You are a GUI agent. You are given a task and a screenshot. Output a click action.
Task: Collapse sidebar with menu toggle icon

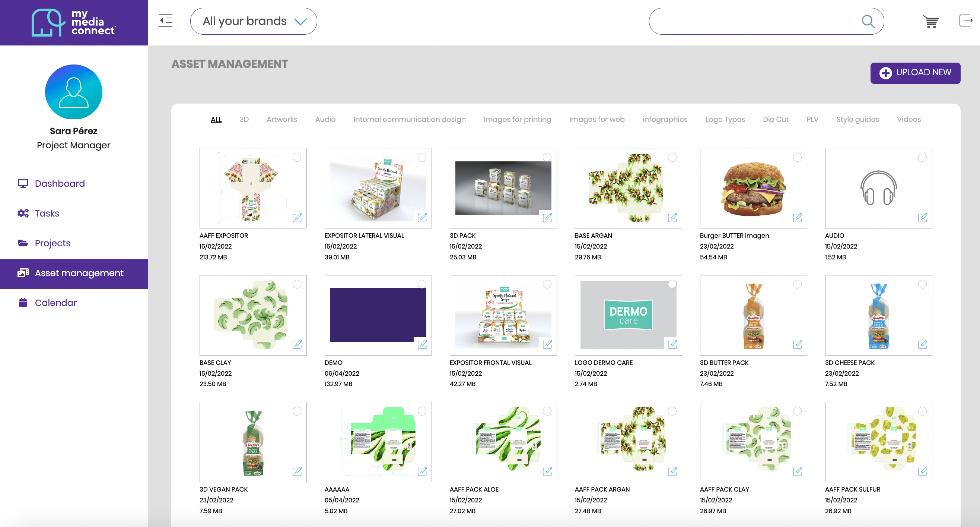point(165,20)
